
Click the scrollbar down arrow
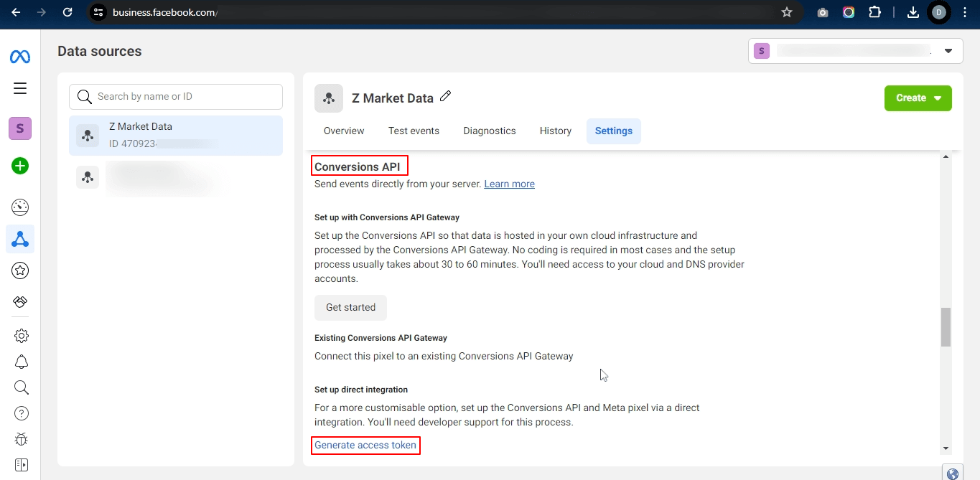click(946, 448)
